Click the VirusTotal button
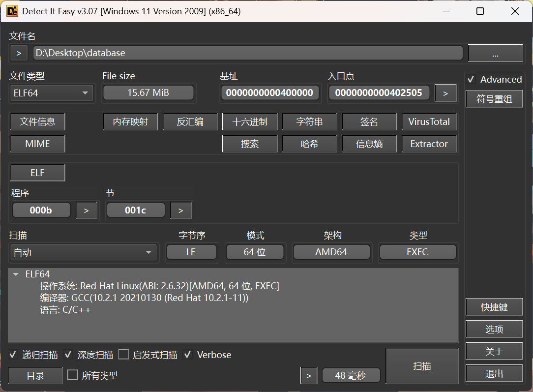Viewport: 533px width, 392px height. point(429,122)
